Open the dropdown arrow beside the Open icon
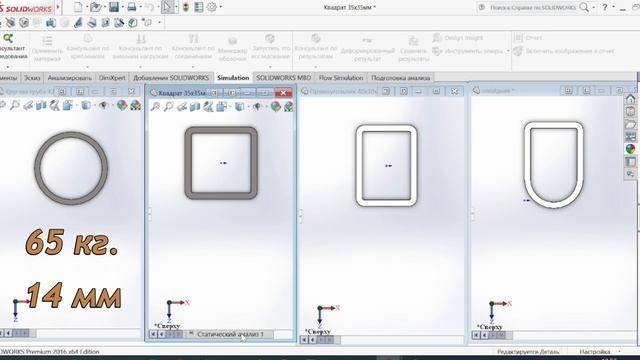 click(104, 7)
